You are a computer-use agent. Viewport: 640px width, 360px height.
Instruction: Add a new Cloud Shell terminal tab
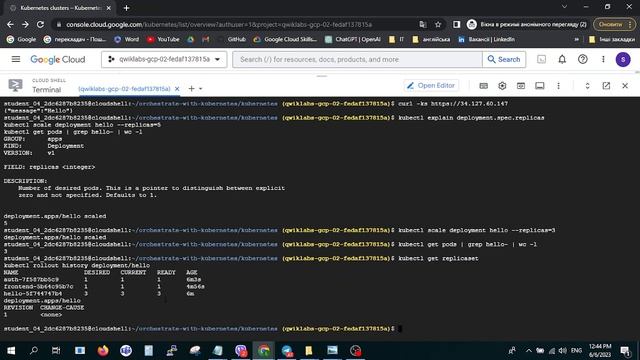coord(191,89)
